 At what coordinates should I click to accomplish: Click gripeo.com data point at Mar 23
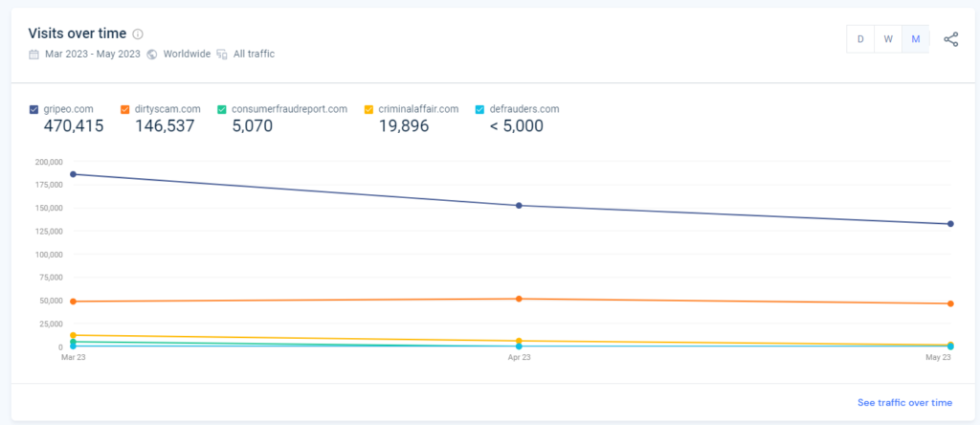click(73, 174)
